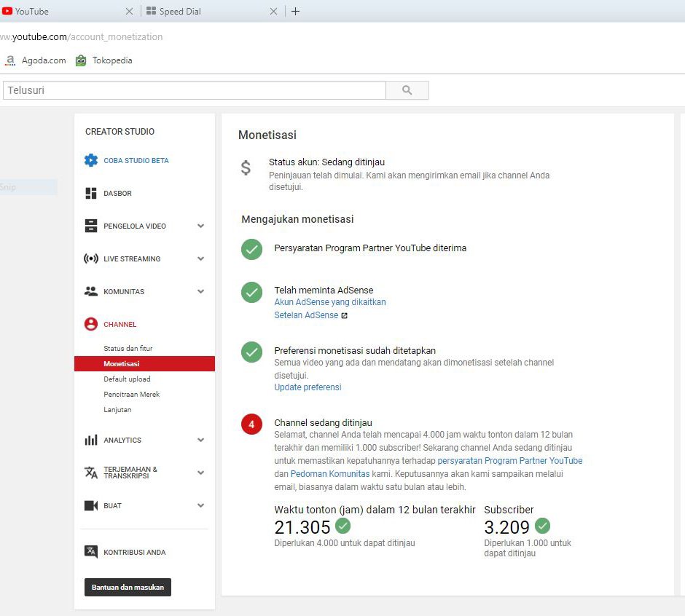Expand the Komunitas chevron
Viewport: 685px width, 616px height.
click(200, 291)
